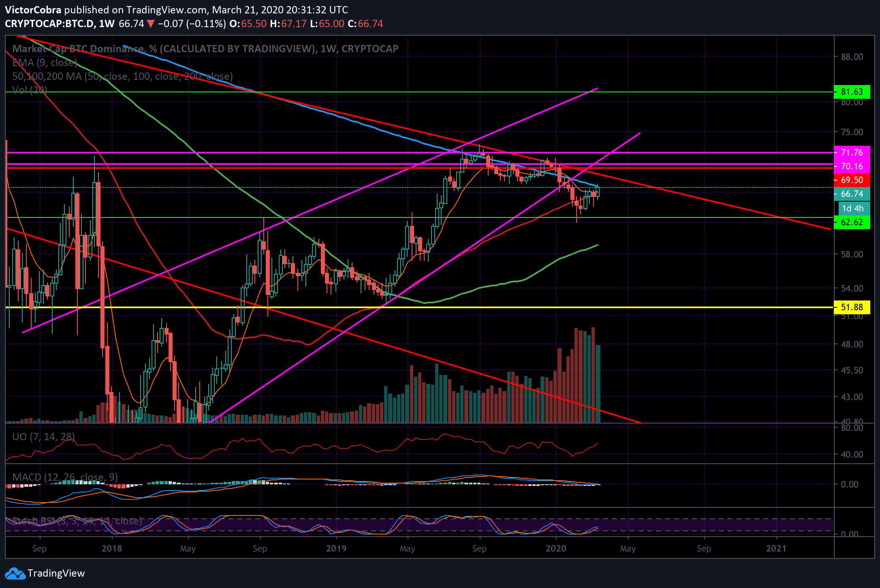Image resolution: width=880 pixels, height=588 pixels.
Task: Click the 48.00 price axis tick
Action: click(852, 344)
